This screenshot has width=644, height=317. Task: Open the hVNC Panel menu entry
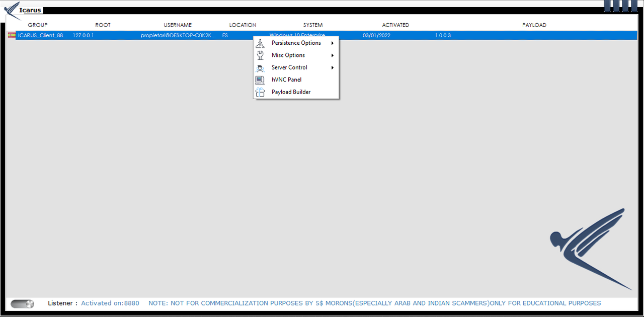(296, 80)
